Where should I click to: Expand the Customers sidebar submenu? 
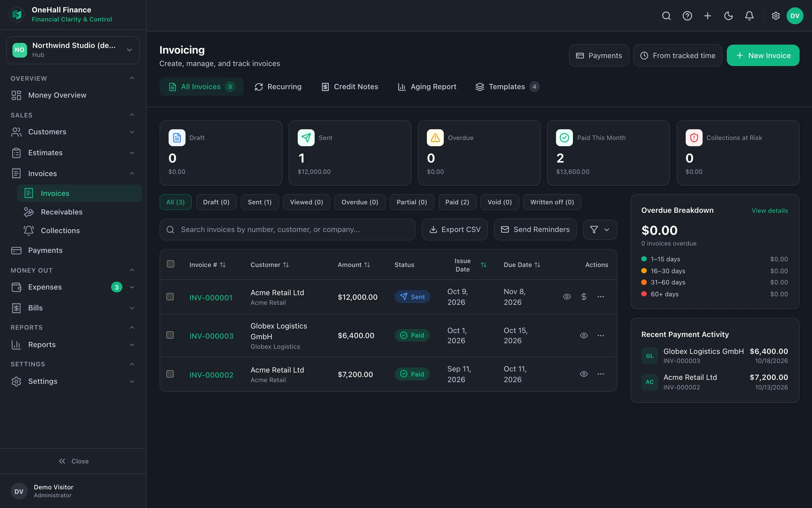[x=132, y=132]
